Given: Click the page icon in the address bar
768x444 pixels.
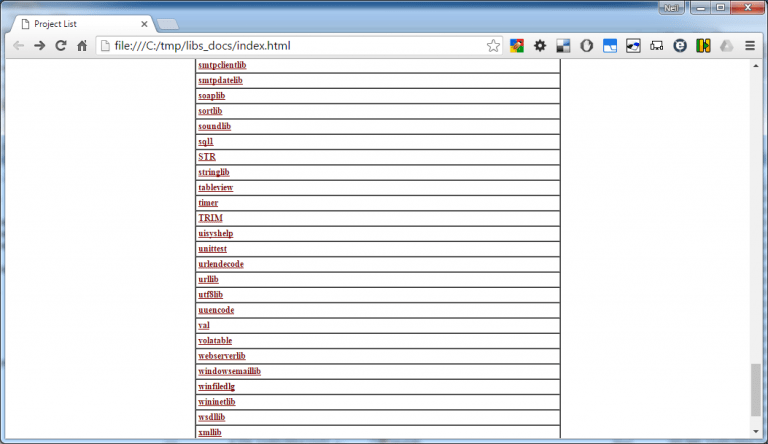Looking at the screenshot, I should pyautogui.click(x=105, y=46).
